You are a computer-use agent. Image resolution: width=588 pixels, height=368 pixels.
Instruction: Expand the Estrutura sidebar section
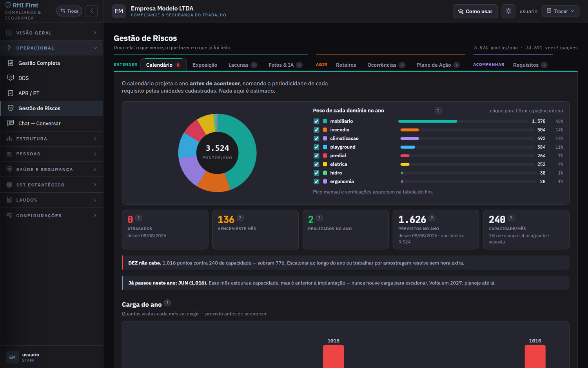51,139
